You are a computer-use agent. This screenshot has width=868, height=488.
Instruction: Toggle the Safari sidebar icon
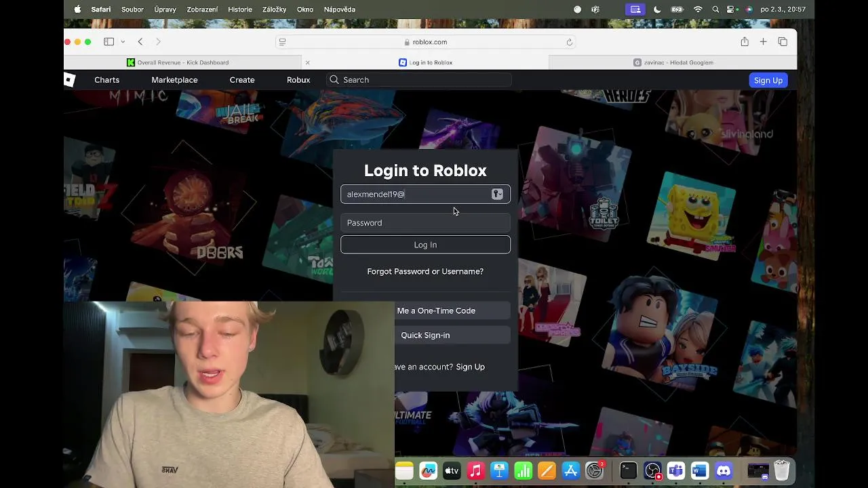pyautogui.click(x=108, y=42)
